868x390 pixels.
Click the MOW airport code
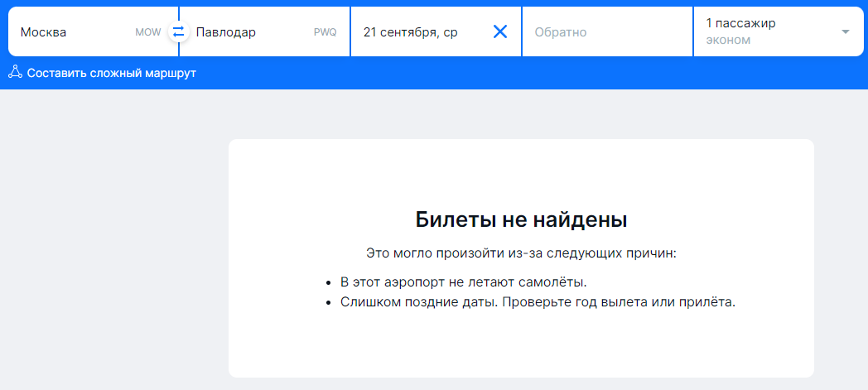147,32
